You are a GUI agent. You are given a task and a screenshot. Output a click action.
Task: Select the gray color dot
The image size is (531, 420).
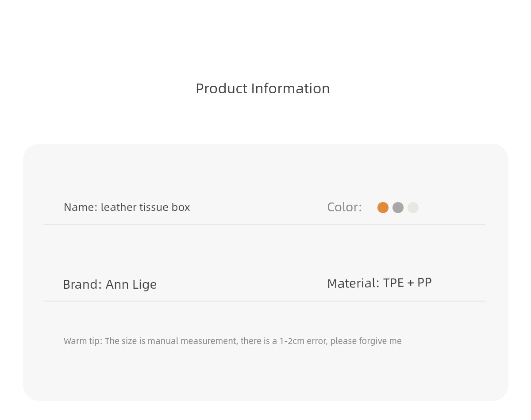(398, 207)
